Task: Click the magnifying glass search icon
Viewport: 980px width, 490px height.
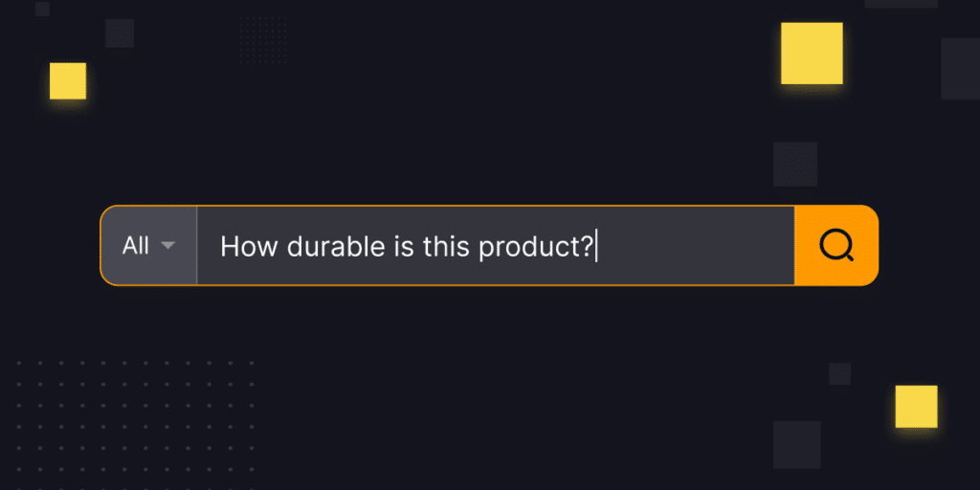Action: [835, 246]
